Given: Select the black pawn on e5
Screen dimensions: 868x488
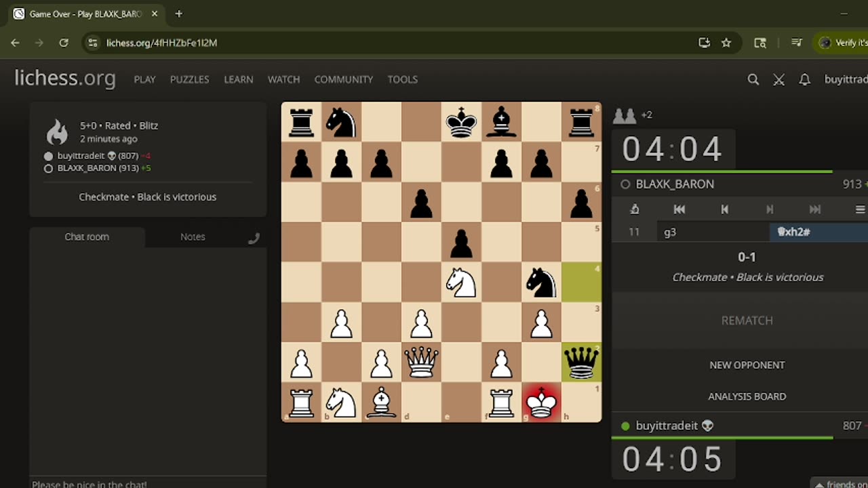Looking at the screenshot, I should [461, 243].
